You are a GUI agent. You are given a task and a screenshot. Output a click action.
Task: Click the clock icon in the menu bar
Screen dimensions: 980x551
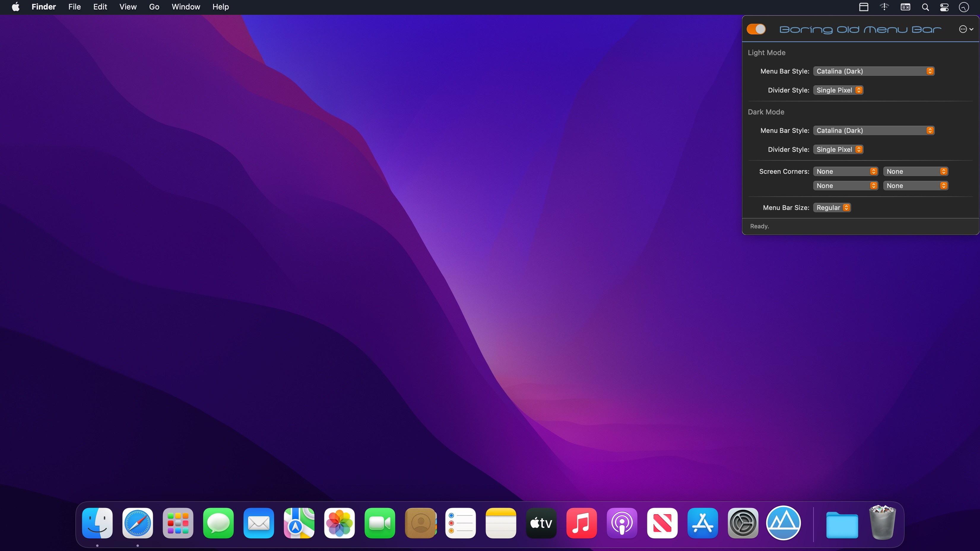pos(964,7)
